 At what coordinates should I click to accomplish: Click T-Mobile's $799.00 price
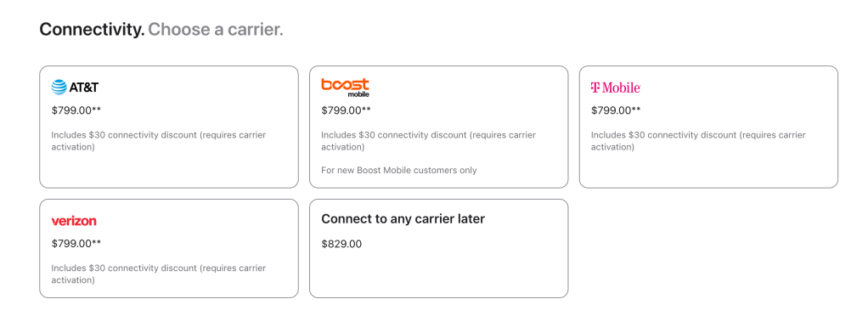(x=616, y=110)
